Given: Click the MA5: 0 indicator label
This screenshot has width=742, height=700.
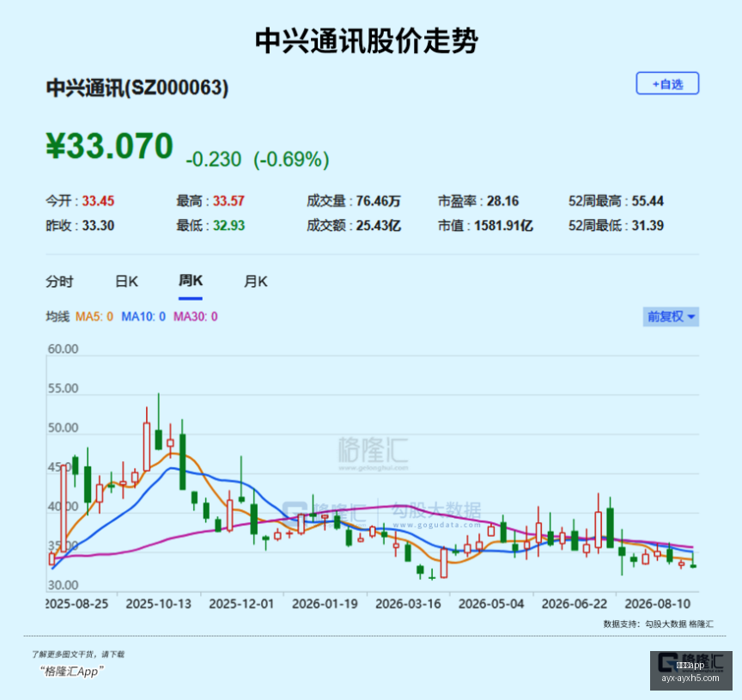Looking at the screenshot, I should tap(94, 317).
